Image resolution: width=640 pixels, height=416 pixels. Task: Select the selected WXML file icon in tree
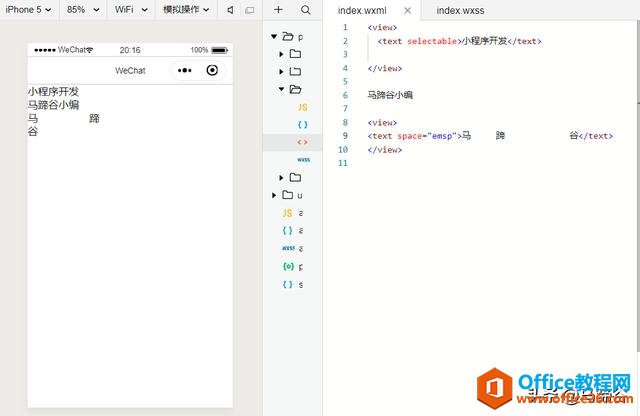[x=302, y=142]
